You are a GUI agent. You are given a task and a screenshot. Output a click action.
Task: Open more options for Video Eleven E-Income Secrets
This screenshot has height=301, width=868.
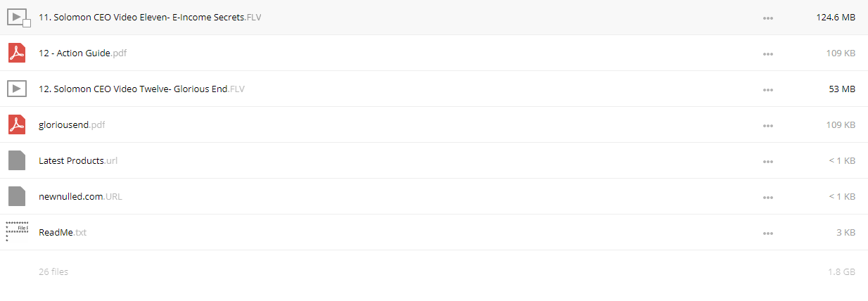pos(768,18)
